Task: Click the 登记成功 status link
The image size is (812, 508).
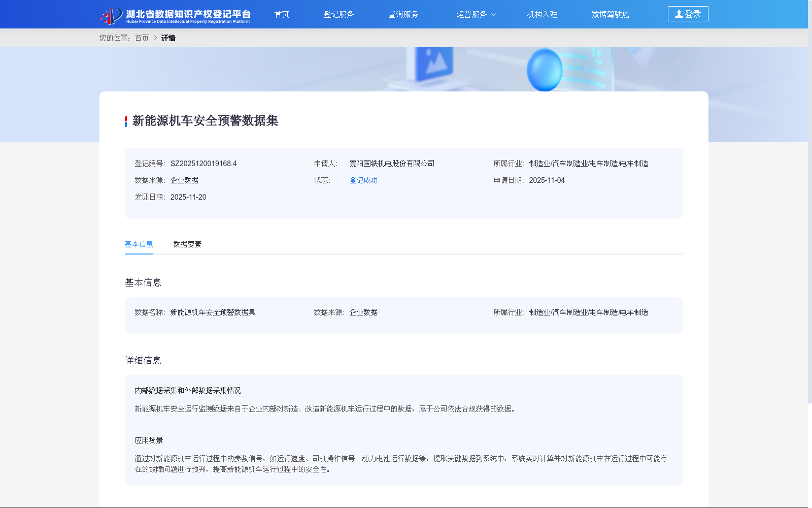Action: [x=363, y=180]
